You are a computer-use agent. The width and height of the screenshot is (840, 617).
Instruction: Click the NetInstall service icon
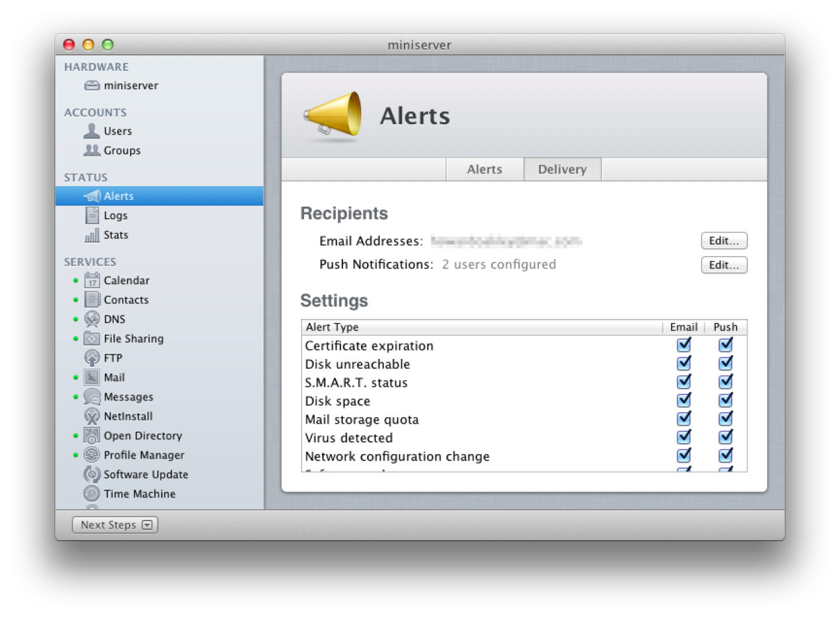[91, 416]
